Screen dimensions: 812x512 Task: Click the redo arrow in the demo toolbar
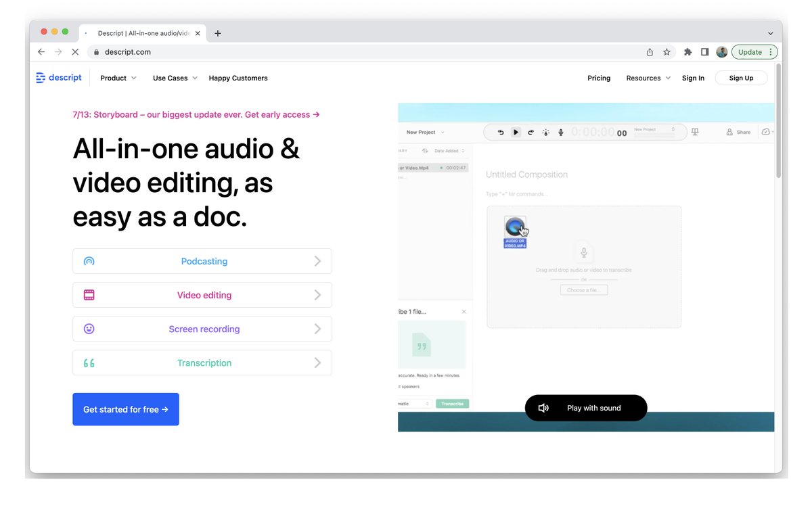531,133
